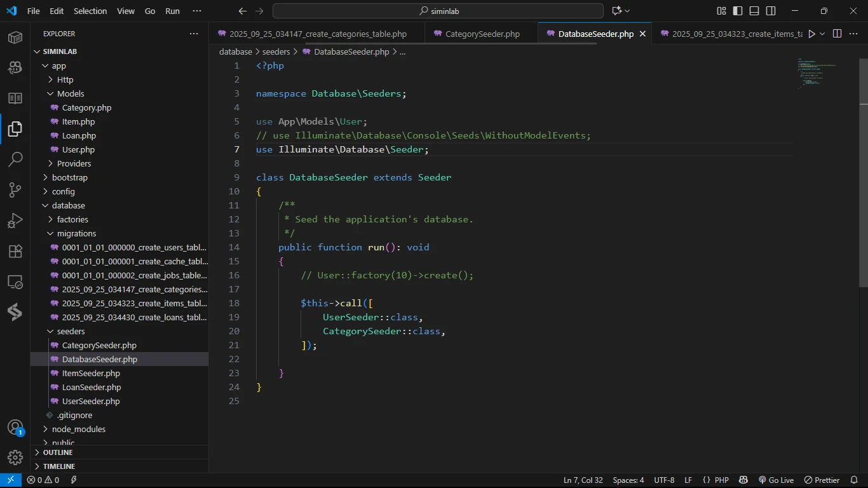Image resolution: width=868 pixels, height=488 pixels.
Task: Open the Extensions view
Action: [15, 251]
